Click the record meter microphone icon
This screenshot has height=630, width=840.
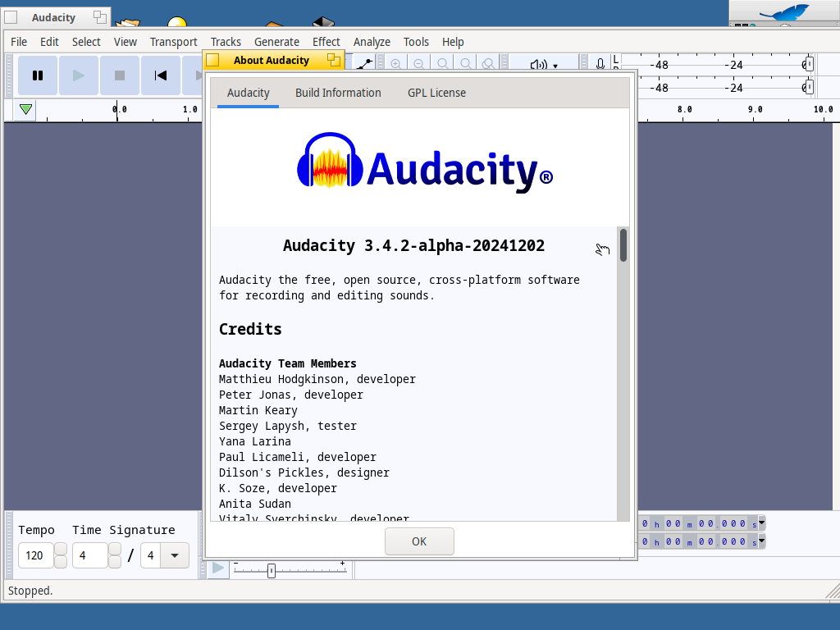[600, 64]
